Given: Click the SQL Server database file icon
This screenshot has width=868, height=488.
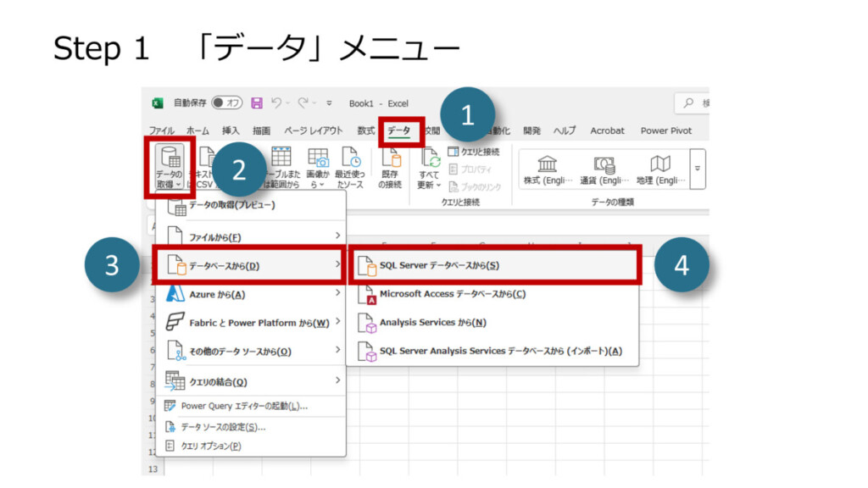Looking at the screenshot, I should [x=367, y=266].
